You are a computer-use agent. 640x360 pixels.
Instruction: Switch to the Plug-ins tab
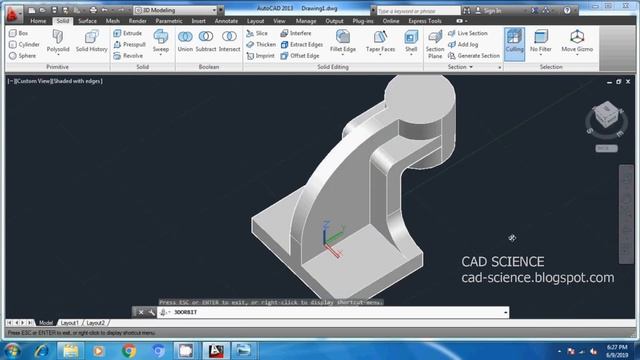click(x=363, y=21)
